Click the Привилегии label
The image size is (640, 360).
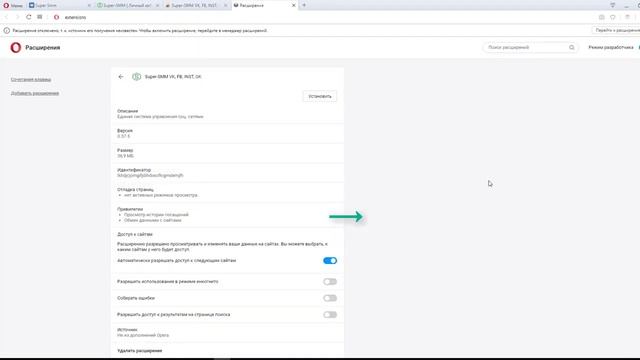(x=130, y=209)
